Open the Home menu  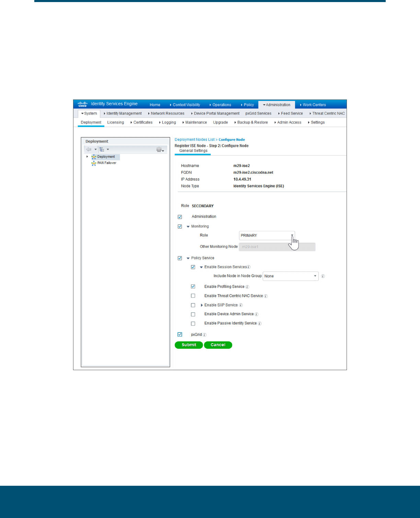pos(155,105)
